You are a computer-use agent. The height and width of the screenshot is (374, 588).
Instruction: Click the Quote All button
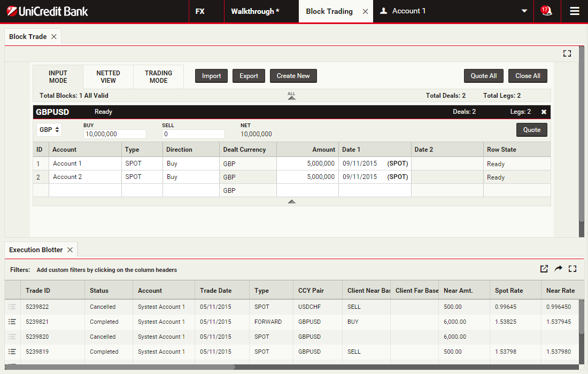click(x=483, y=76)
